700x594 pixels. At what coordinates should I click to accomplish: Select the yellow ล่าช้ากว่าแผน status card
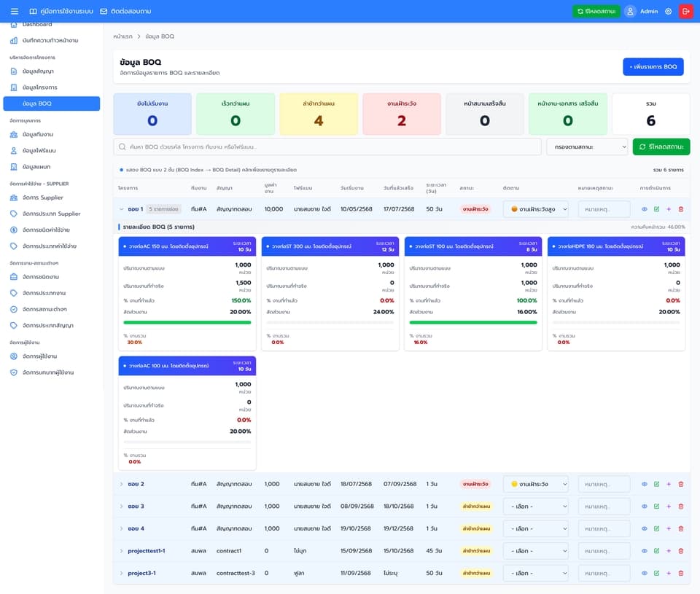[319, 114]
